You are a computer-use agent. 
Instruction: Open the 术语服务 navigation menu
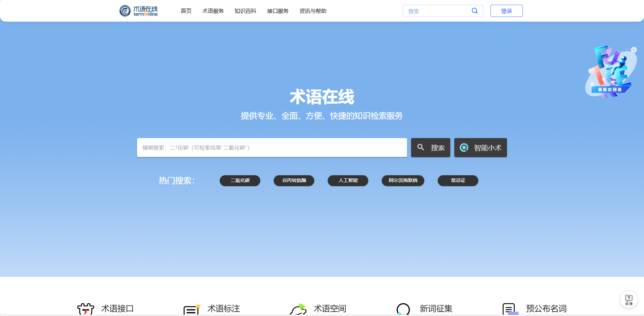[213, 11]
